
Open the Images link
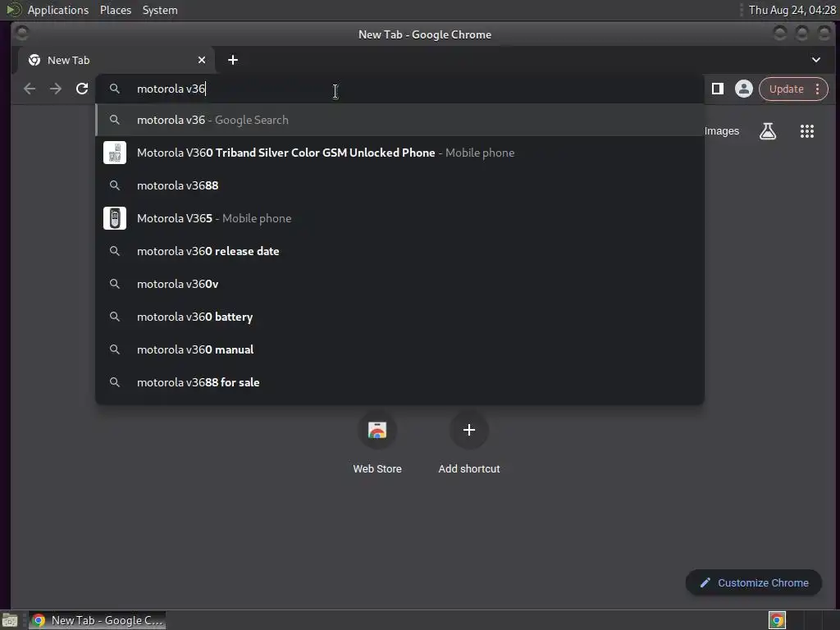coord(722,131)
